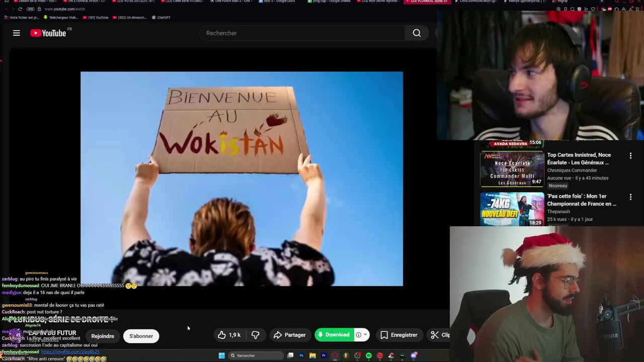Image resolution: width=644 pixels, height=362 pixels.
Task: Open OBS Studio from the taskbar
Action: 357,355
